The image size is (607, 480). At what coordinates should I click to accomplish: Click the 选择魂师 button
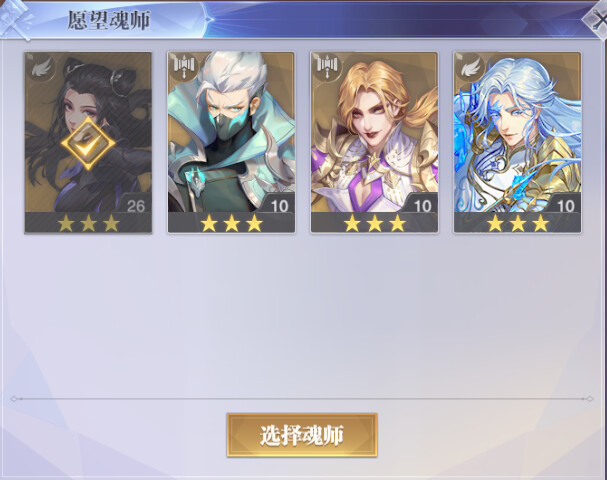(x=302, y=435)
